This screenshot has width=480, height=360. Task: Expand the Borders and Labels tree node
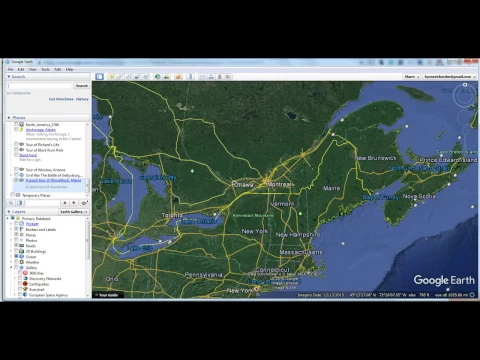click(12, 229)
